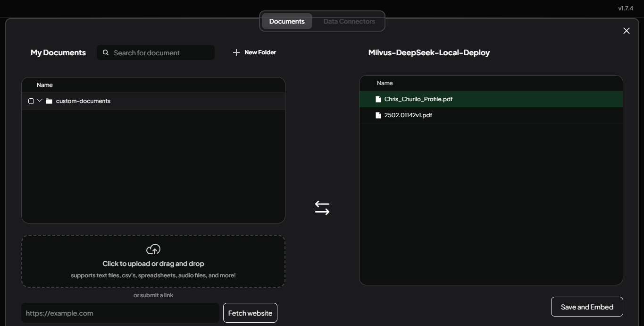The width and height of the screenshot is (644, 326).
Task: Click the magnifier icon in document search
Action: coord(106,53)
